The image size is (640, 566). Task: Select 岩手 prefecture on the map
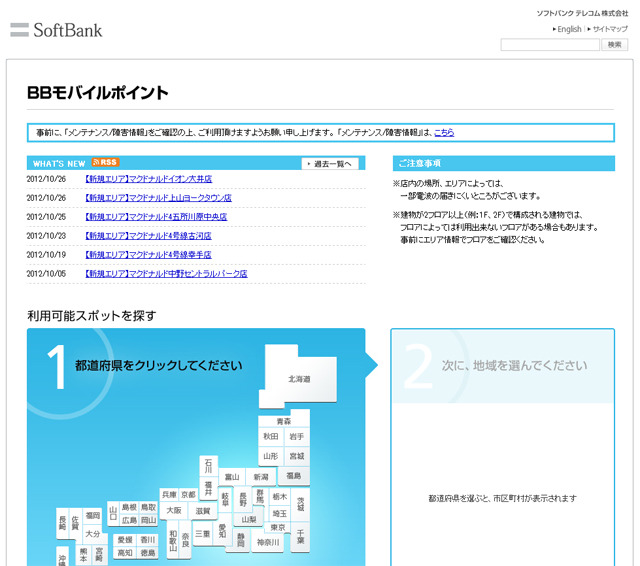297,437
